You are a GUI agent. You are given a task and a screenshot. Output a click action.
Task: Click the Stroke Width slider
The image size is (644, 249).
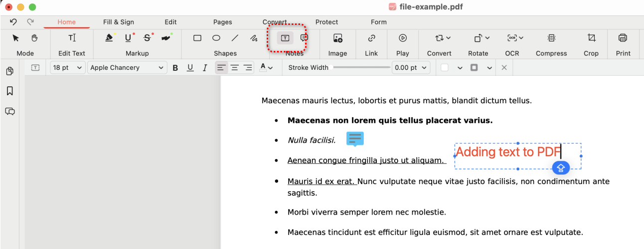tap(361, 67)
